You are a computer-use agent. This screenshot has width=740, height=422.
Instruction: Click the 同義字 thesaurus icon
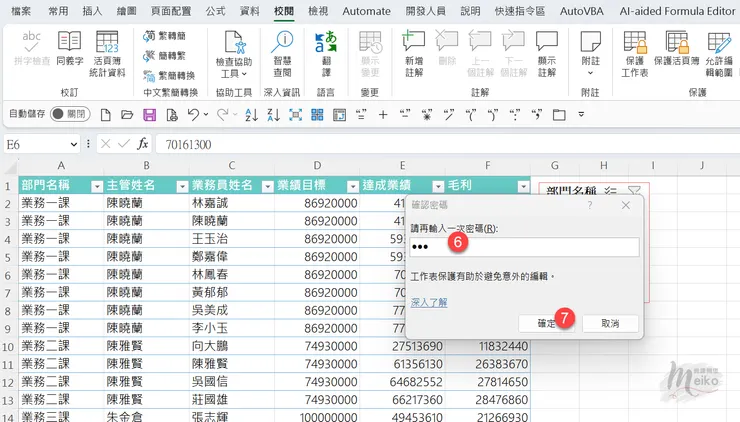click(x=69, y=51)
